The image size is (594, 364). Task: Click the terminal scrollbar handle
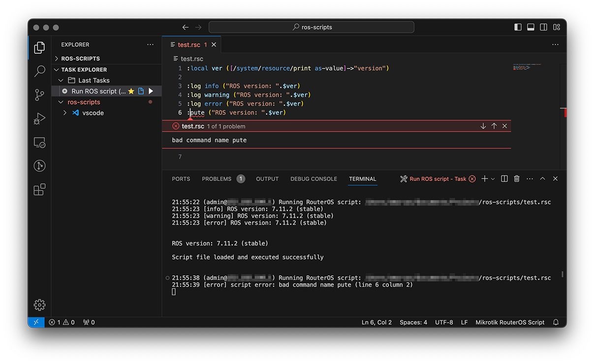point(562,274)
